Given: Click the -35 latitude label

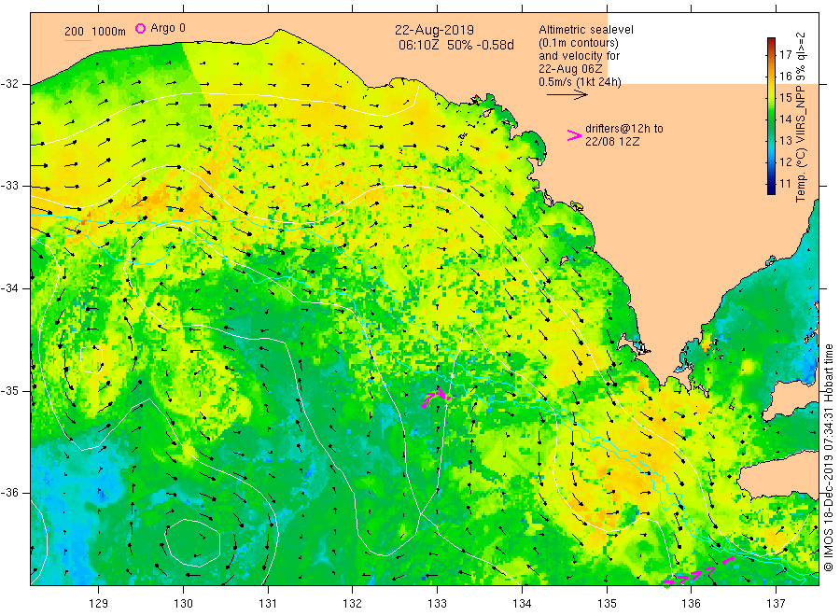Looking at the screenshot, I should [9, 390].
